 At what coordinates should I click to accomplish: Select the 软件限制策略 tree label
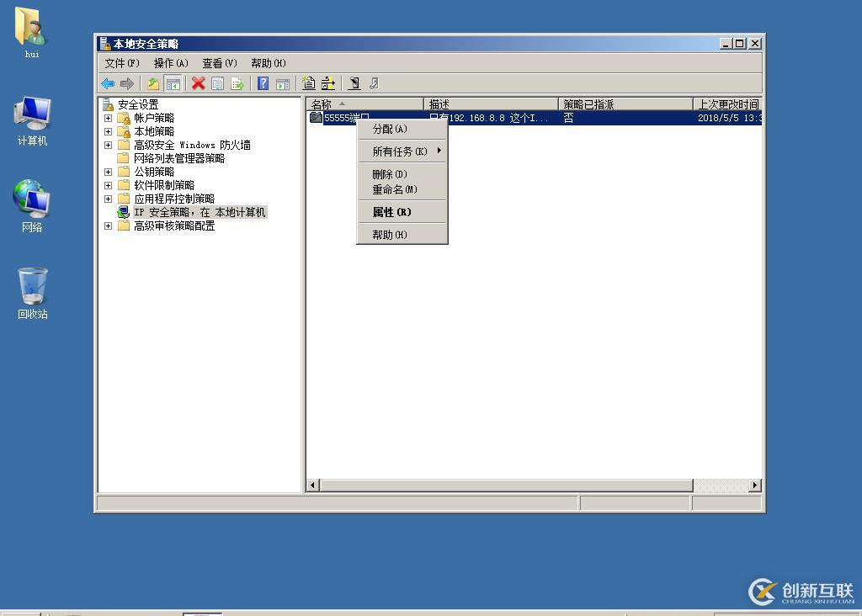point(164,185)
